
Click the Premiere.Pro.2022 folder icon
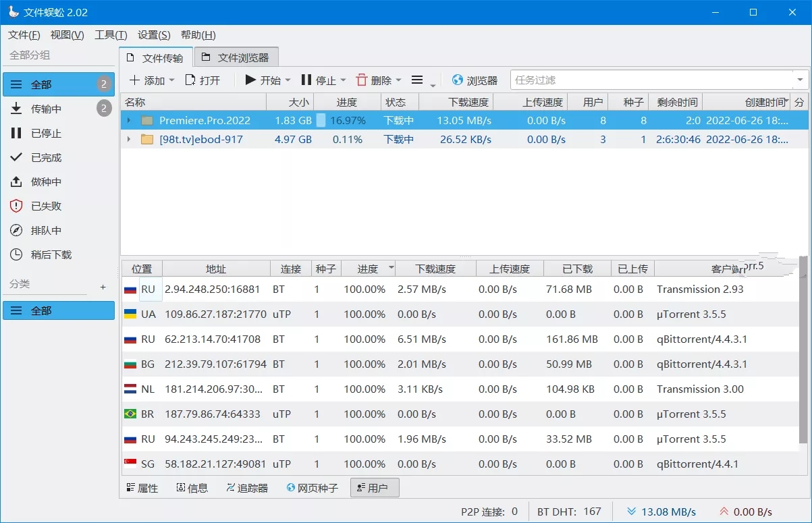tap(147, 121)
